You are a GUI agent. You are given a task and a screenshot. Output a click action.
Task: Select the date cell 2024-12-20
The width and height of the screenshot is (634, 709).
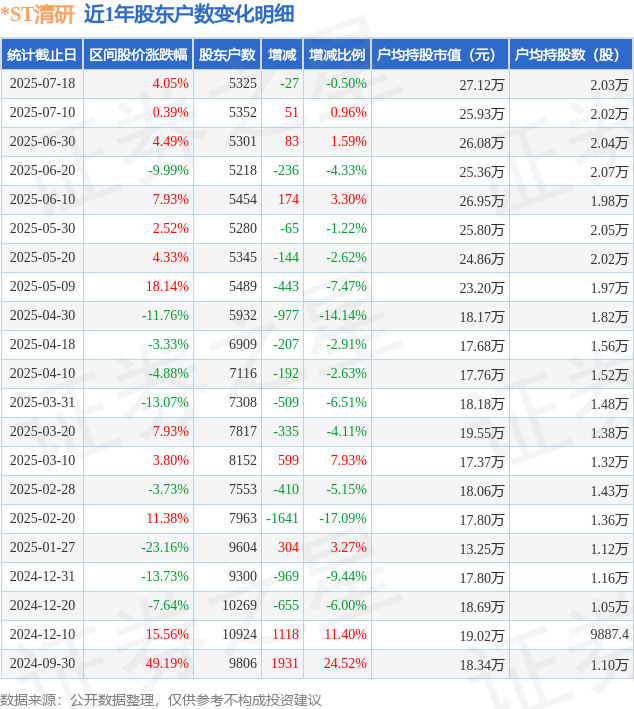[x=43, y=605]
